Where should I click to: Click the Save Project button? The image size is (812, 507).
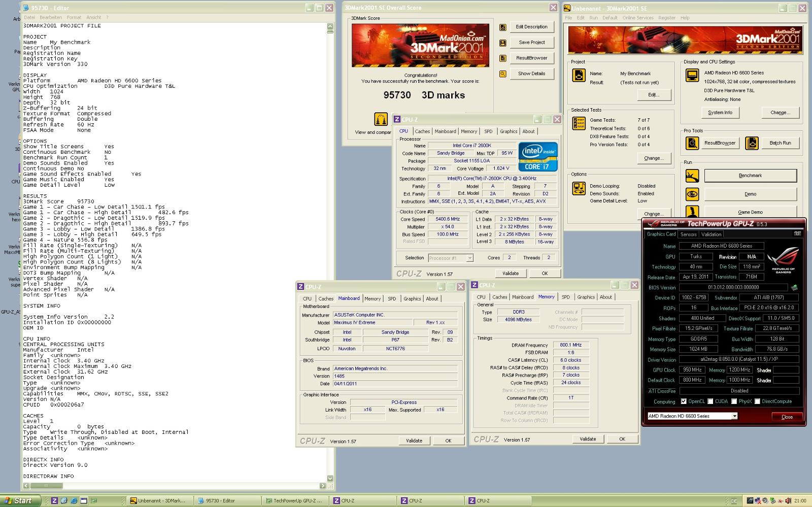pos(531,43)
